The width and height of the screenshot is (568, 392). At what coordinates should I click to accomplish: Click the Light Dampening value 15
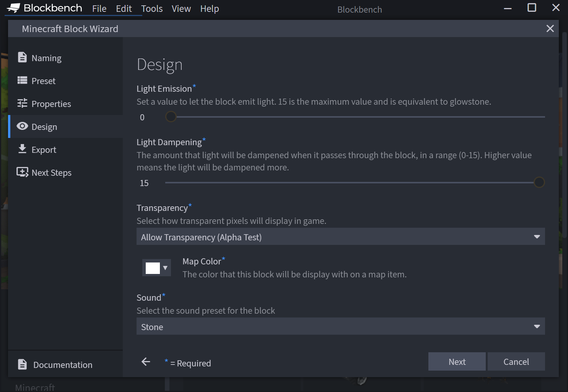[x=144, y=183]
